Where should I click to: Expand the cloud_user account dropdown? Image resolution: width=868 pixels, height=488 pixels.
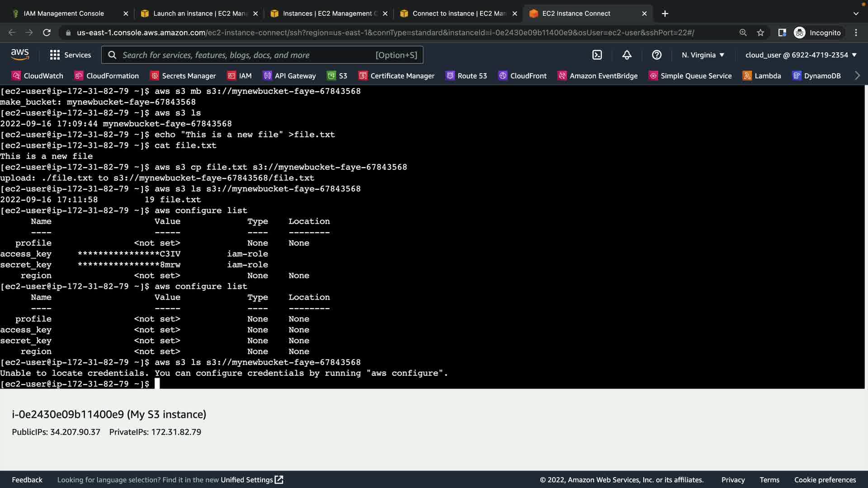pyautogui.click(x=801, y=55)
